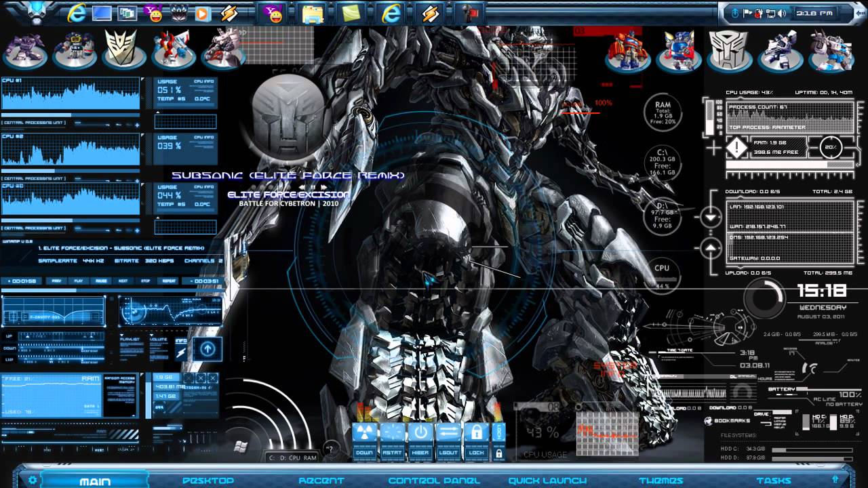Click the STOP player button
Viewport: 868px width, 488px height.
145,281
